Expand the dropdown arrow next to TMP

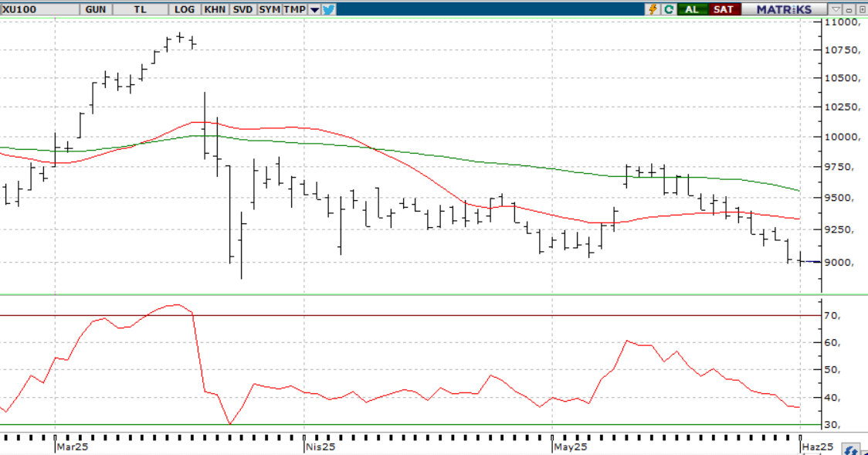tap(314, 9)
